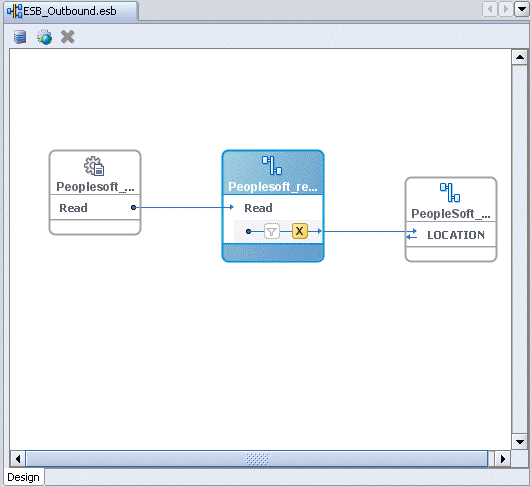Click the gear and globe toolbar icon
Image resolution: width=531 pixels, height=487 pixels.
coord(44,37)
